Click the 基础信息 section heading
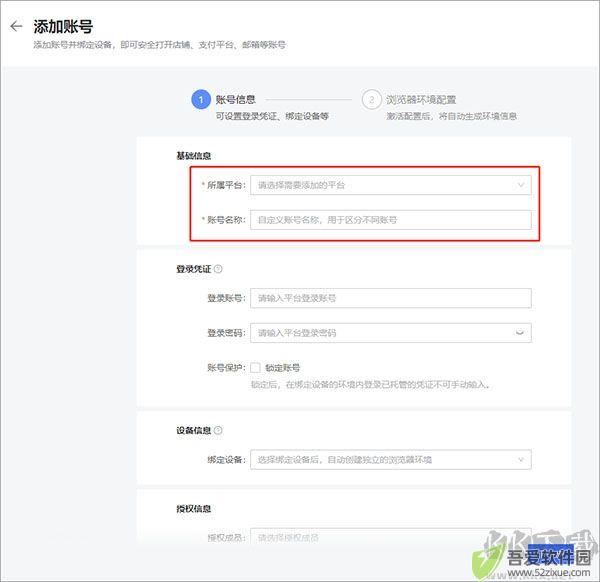 click(194, 156)
